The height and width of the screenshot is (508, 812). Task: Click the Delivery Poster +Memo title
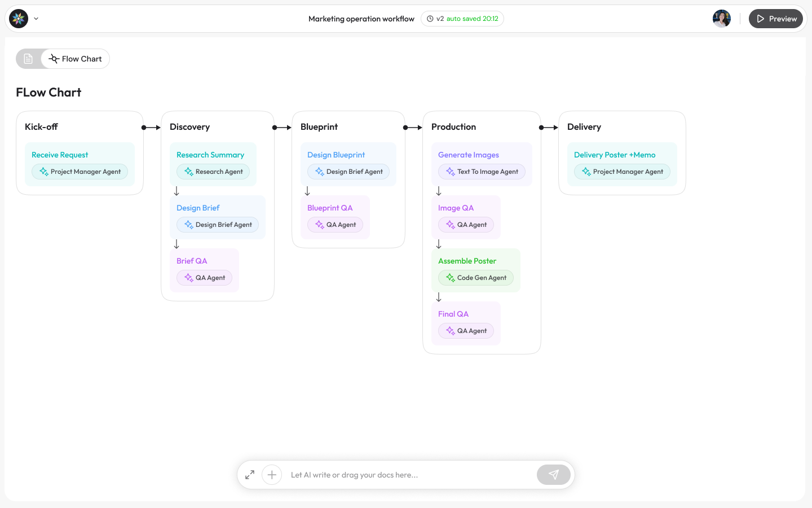(615, 155)
